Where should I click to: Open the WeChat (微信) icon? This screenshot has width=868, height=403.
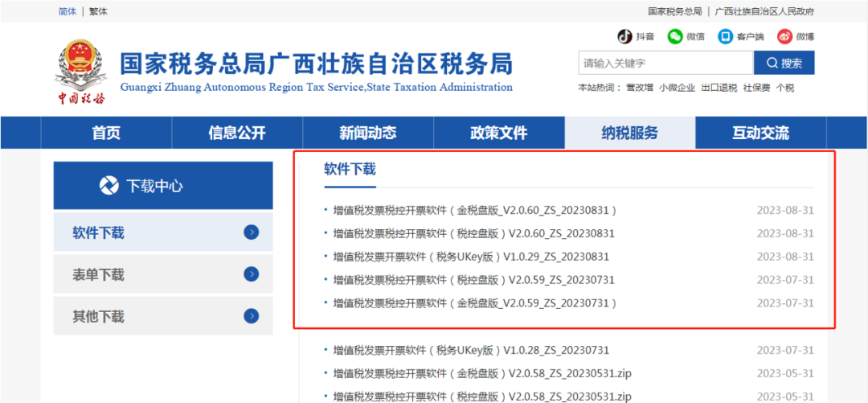click(675, 36)
